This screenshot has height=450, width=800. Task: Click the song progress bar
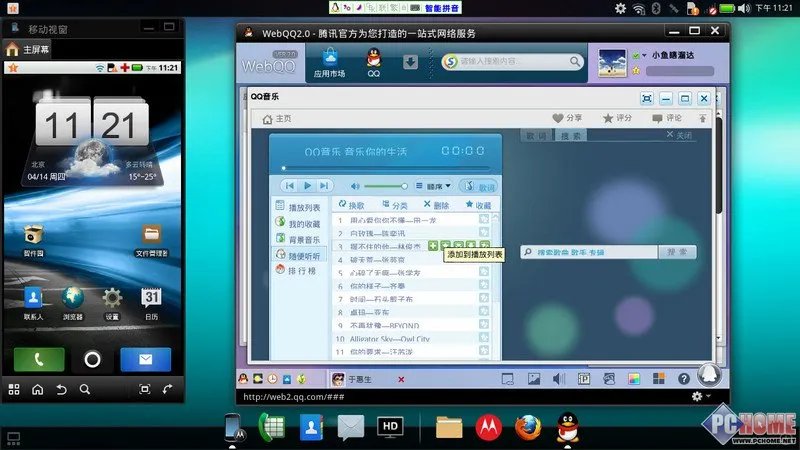pos(386,168)
